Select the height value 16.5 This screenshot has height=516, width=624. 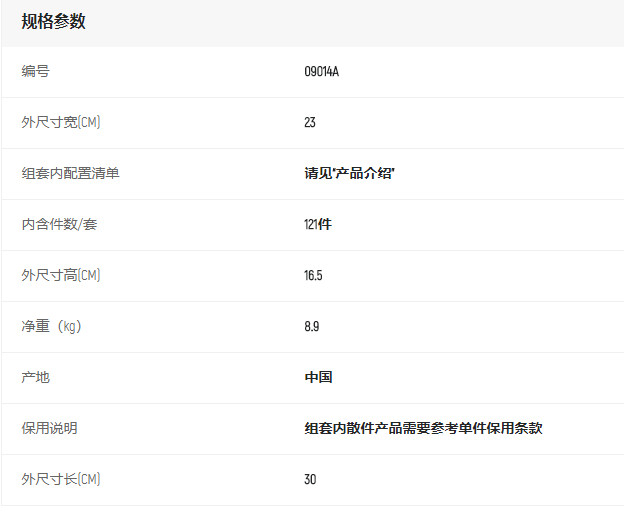(x=313, y=276)
